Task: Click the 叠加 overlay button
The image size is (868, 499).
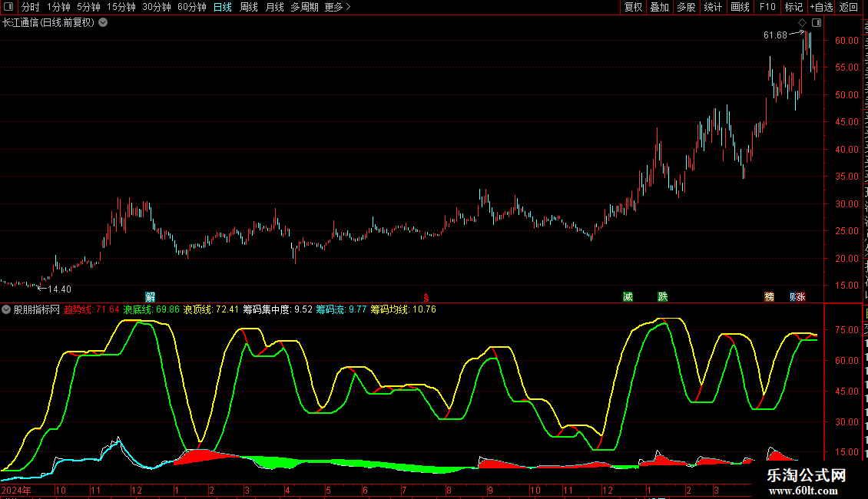Action: (x=660, y=7)
